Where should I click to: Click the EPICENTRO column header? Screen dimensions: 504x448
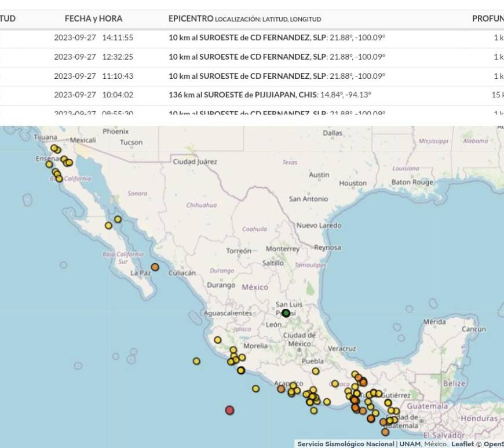191,19
